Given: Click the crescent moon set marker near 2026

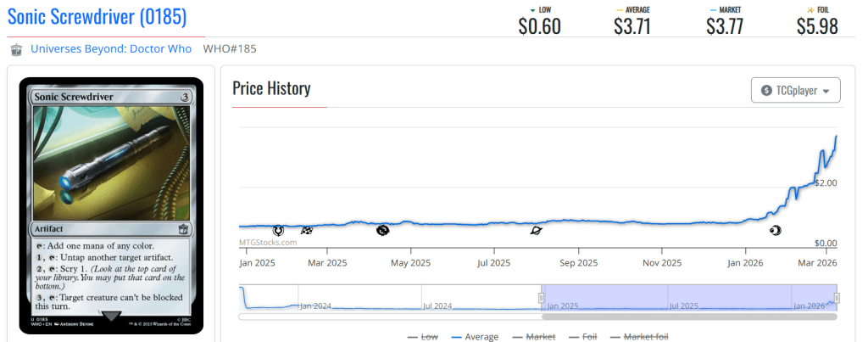Looking at the screenshot, I should (774, 230).
